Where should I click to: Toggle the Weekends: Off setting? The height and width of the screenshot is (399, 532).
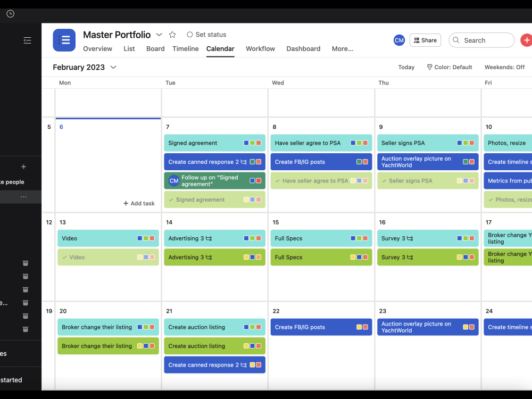(x=504, y=67)
